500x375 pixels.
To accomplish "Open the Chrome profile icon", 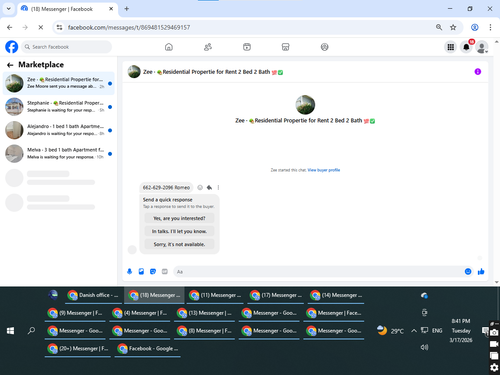I will click(x=475, y=27).
